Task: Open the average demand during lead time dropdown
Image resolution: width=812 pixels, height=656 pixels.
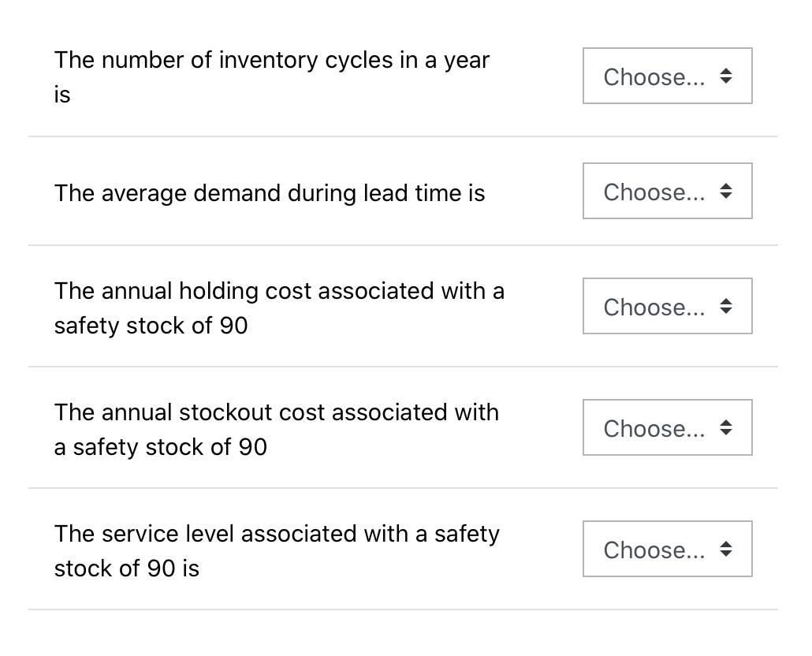Action: point(667,192)
